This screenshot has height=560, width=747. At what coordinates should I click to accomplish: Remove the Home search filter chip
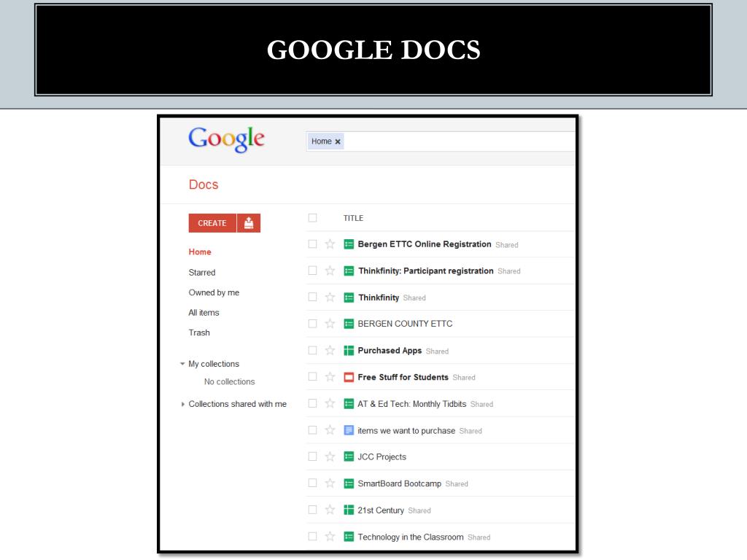[338, 141]
